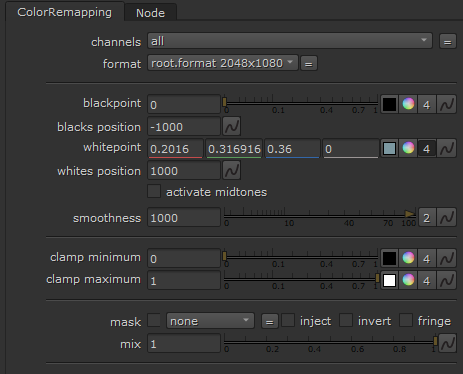Viewport: 463px width, 374px height.
Task: Open the blacks position animation curve menu
Action: 232,127
